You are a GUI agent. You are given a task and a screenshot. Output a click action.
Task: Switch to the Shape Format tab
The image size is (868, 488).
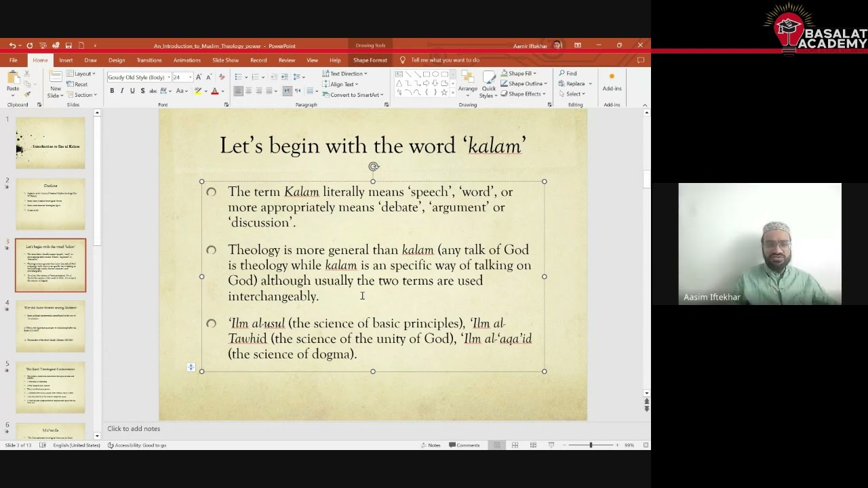pyautogui.click(x=370, y=60)
